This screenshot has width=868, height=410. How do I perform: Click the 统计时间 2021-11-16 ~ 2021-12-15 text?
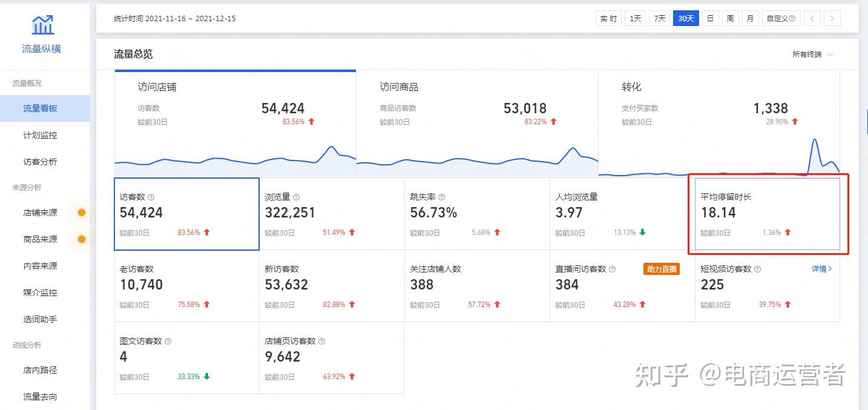click(175, 19)
